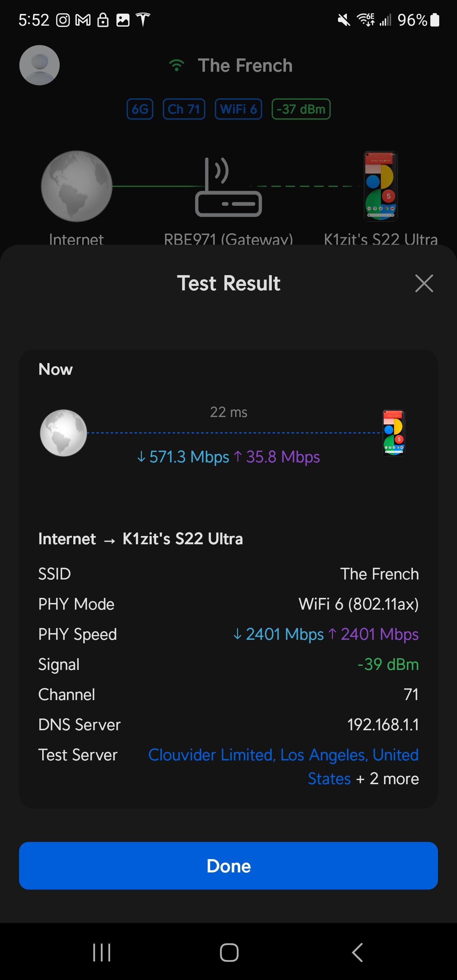Tap the Ch 71 channel badge
The width and height of the screenshot is (457, 980).
(x=184, y=109)
